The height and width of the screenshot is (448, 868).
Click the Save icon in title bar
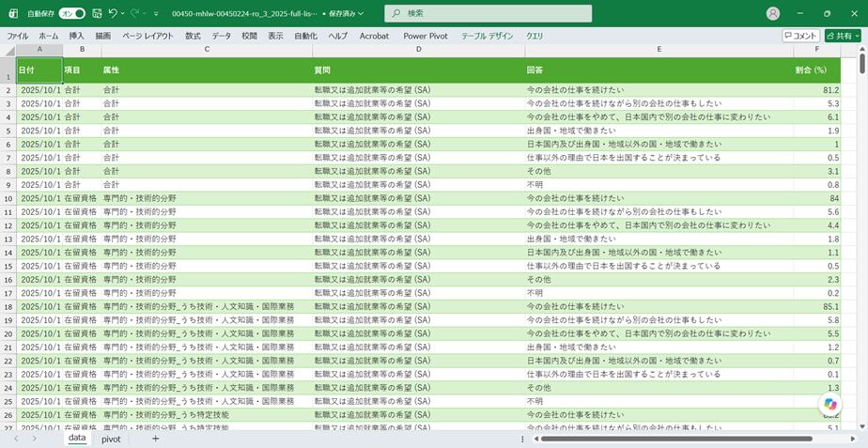[x=97, y=13]
